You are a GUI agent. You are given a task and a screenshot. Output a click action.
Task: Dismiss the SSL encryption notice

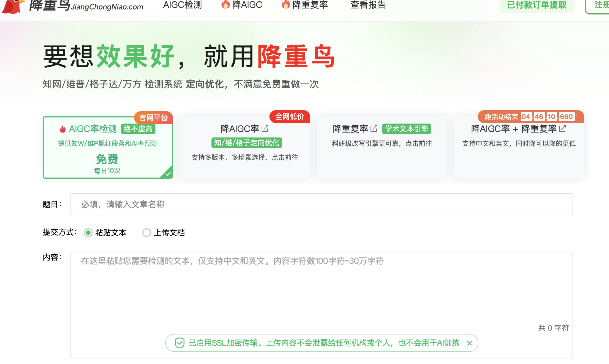pos(469,343)
